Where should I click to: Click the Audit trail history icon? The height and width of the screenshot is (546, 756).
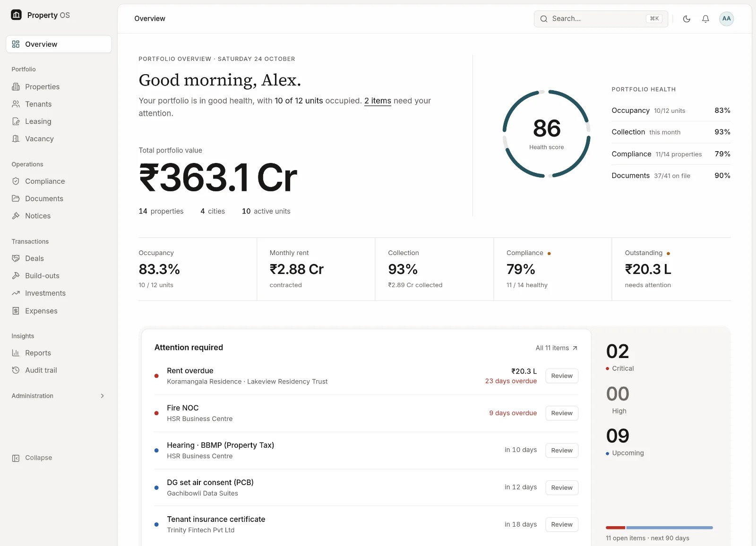[x=16, y=370]
